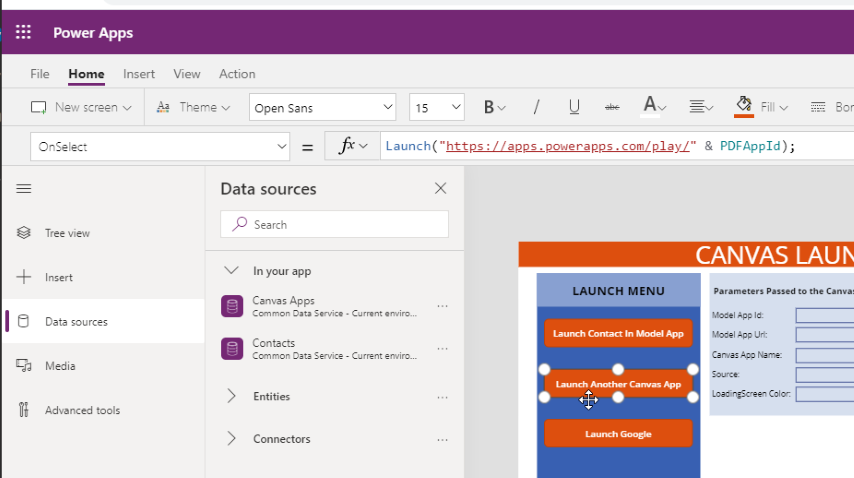Click the Fill paint bucket icon
The image size is (854, 478).
click(x=744, y=106)
